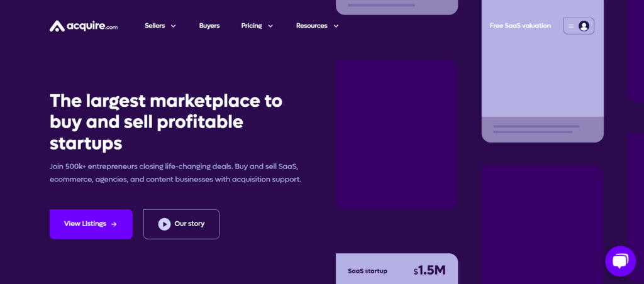Select the dark purple card in the center

(x=395, y=134)
